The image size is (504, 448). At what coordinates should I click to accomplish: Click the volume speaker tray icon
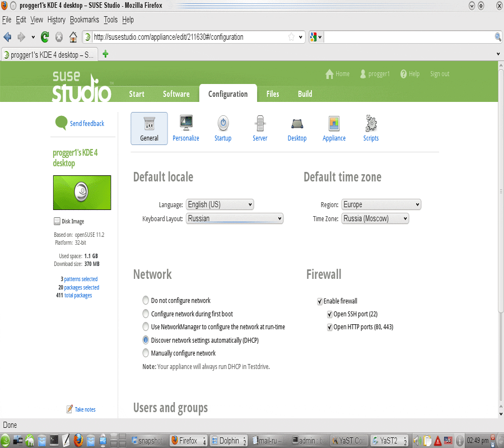pyautogui.click(x=417, y=441)
